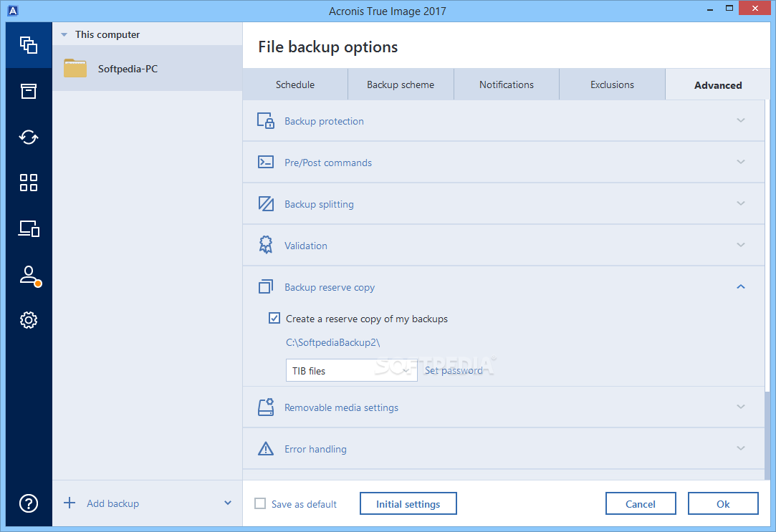Click the Add backup label

click(x=112, y=503)
